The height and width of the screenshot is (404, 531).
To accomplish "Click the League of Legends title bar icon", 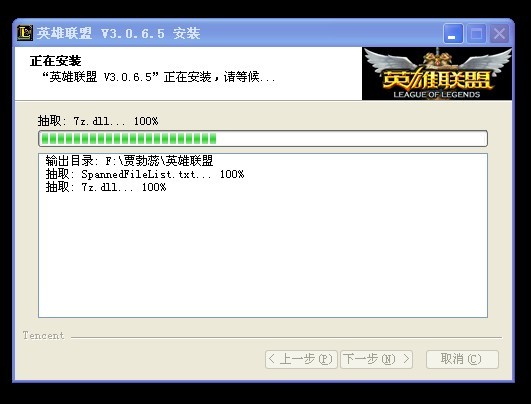I will click(x=25, y=33).
